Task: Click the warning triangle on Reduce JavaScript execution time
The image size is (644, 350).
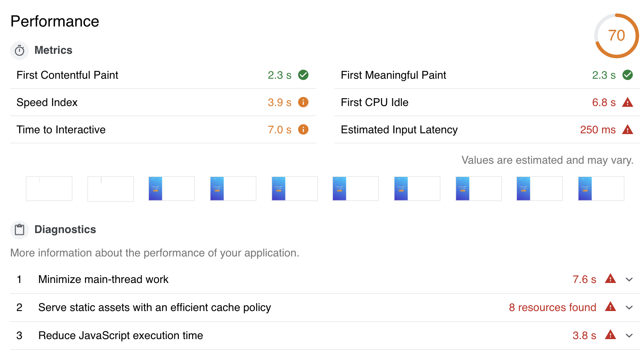Action: coord(610,335)
